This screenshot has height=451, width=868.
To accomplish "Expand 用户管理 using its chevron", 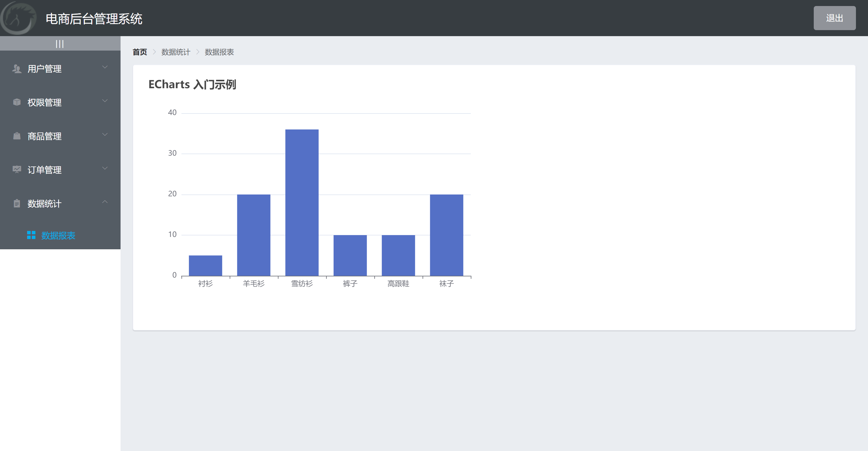I will click(105, 67).
